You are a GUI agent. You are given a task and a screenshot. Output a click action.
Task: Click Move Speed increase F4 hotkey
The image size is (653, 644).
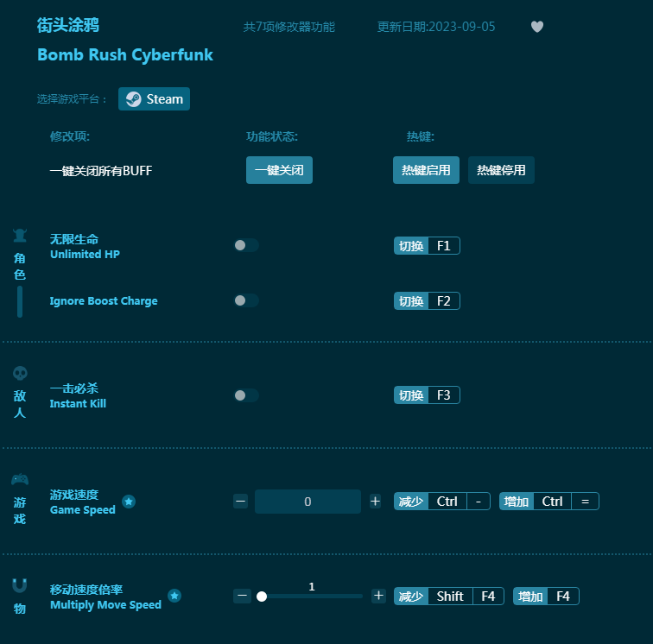tap(546, 597)
